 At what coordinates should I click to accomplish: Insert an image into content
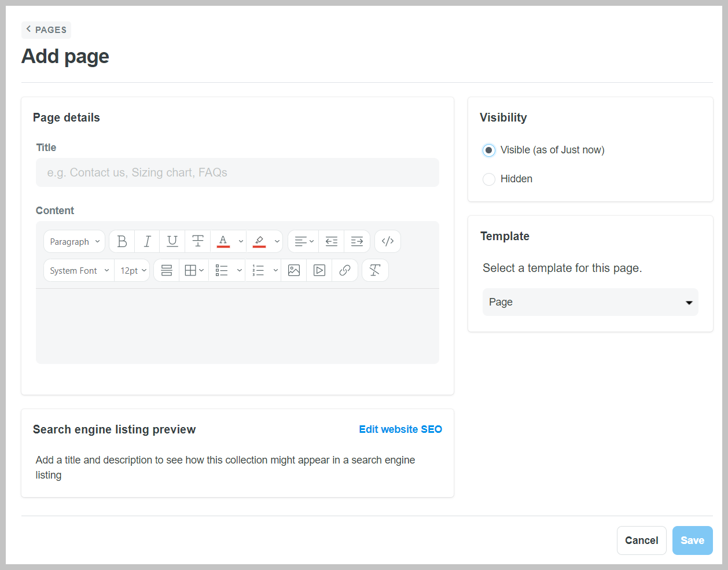294,270
